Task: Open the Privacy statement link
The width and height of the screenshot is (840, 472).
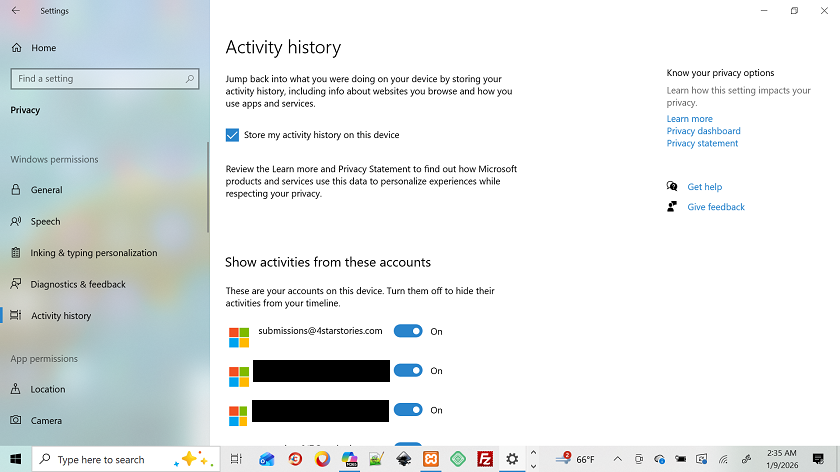Action: [702, 143]
